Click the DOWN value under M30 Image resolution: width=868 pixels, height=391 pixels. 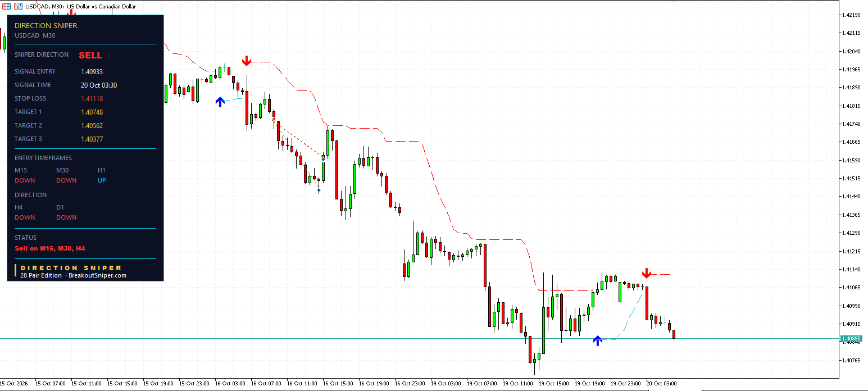tap(66, 180)
